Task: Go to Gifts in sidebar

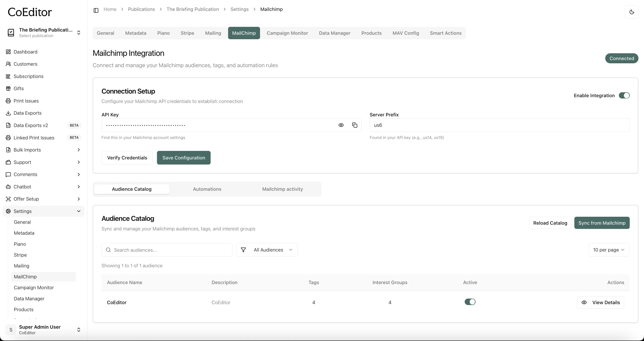Action: tap(19, 89)
